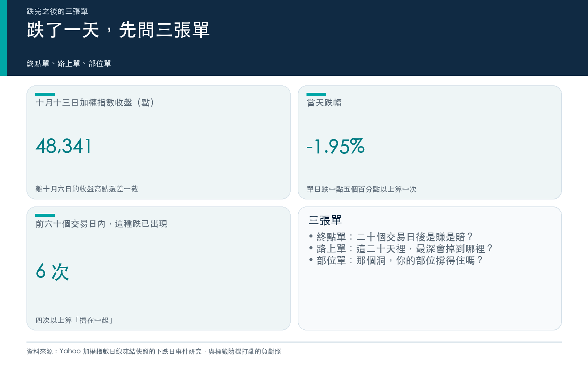Click the 資料來源 Yahoo footer line
Viewport: 588px width, 368px height.
point(154,351)
